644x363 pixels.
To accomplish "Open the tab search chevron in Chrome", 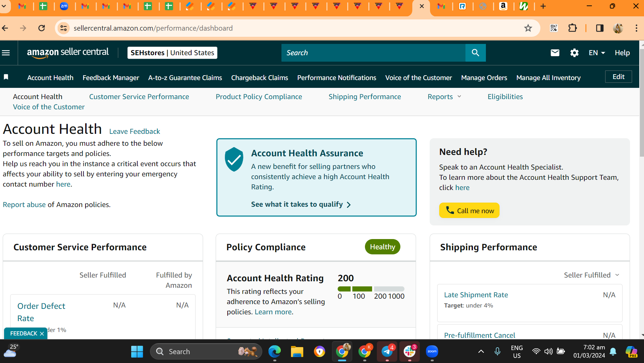I will coord(4,6).
